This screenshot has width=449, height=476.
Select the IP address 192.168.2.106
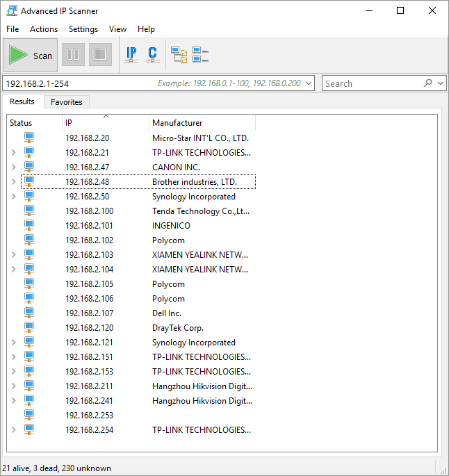pyautogui.click(x=89, y=298)
